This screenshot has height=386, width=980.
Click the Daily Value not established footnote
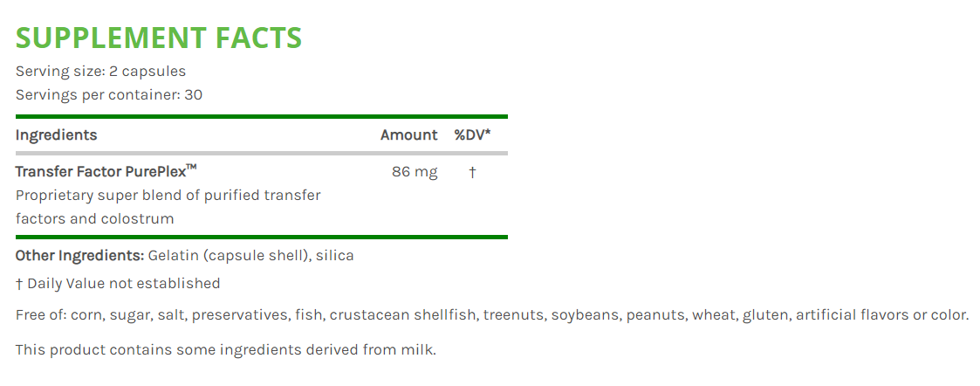pos(118,283)
